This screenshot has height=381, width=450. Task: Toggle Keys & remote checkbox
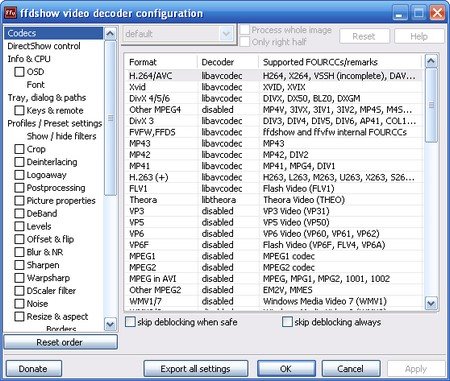pos(19,110)
